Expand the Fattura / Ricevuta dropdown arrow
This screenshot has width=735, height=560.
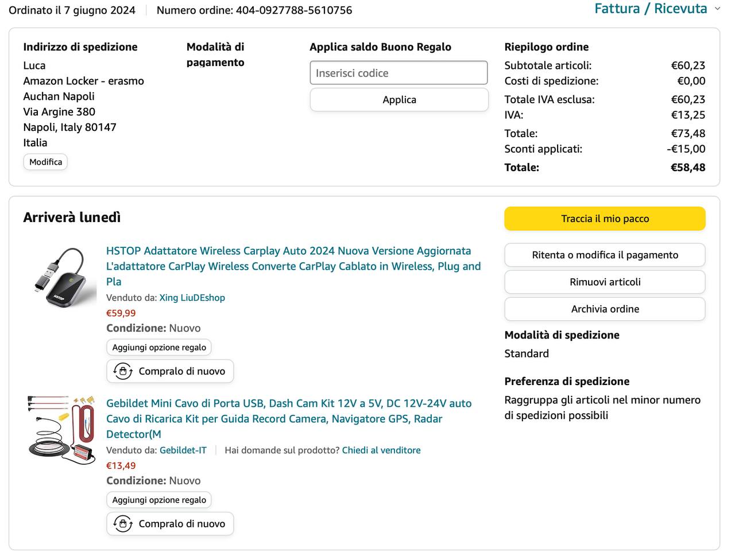717,9
